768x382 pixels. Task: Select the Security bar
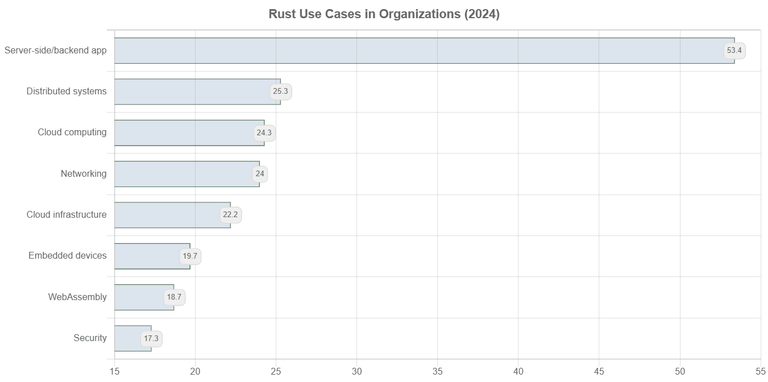133,338
